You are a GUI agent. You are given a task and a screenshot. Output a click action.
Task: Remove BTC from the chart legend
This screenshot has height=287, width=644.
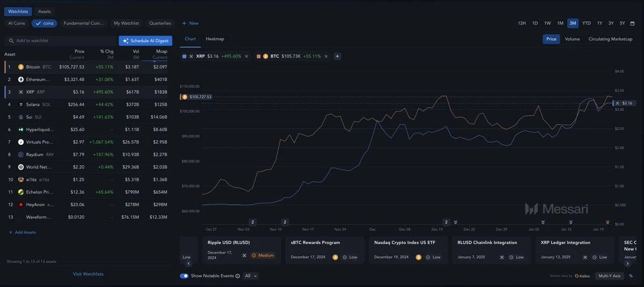tap(326, 56)
